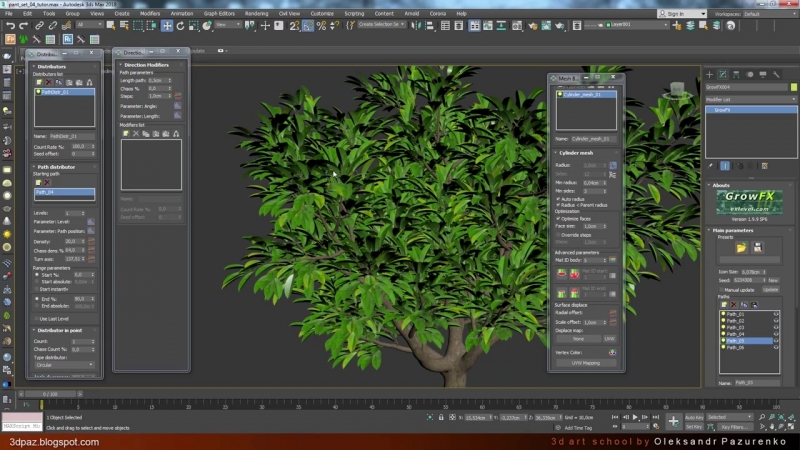This screenshot has height=450, width=800.
Task: Add new modifier in Modifiers list
Action: pyautogui.click(x=126, y=134)
